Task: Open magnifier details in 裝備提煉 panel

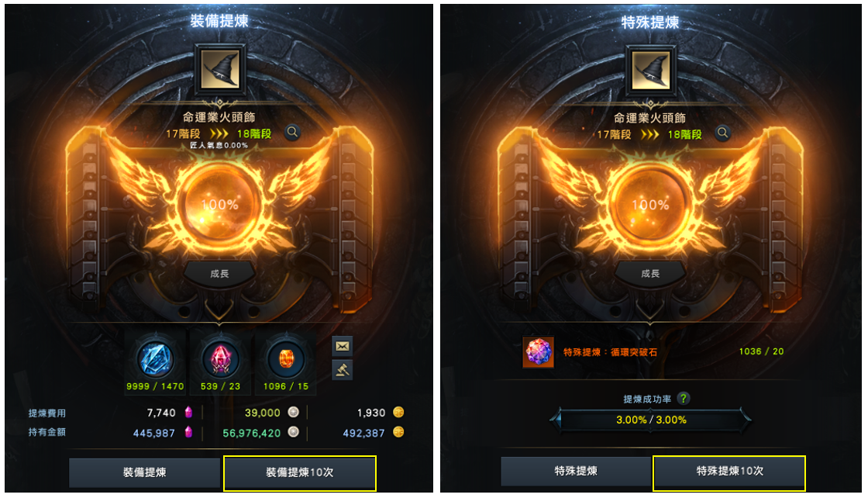Action: [x=292, y=133]
